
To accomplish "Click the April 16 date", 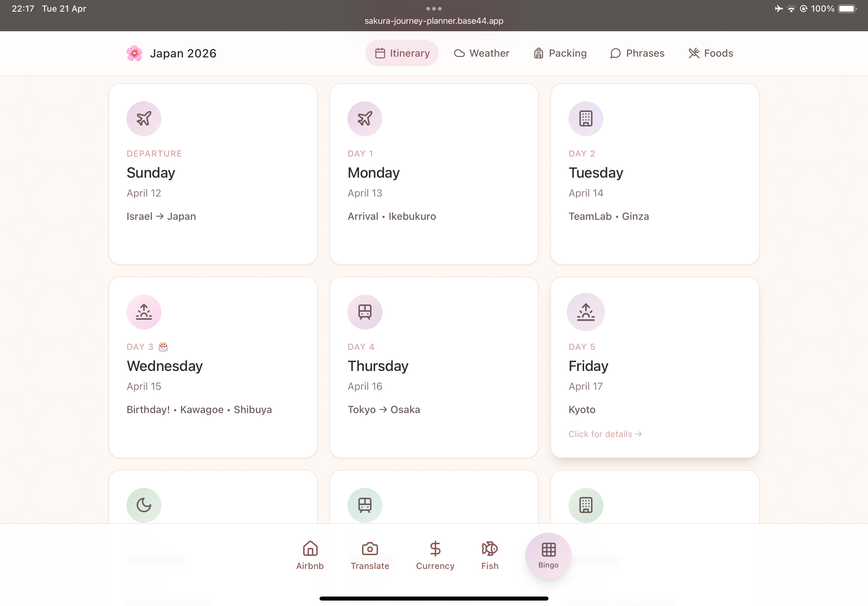I will (x=365, y=387).
